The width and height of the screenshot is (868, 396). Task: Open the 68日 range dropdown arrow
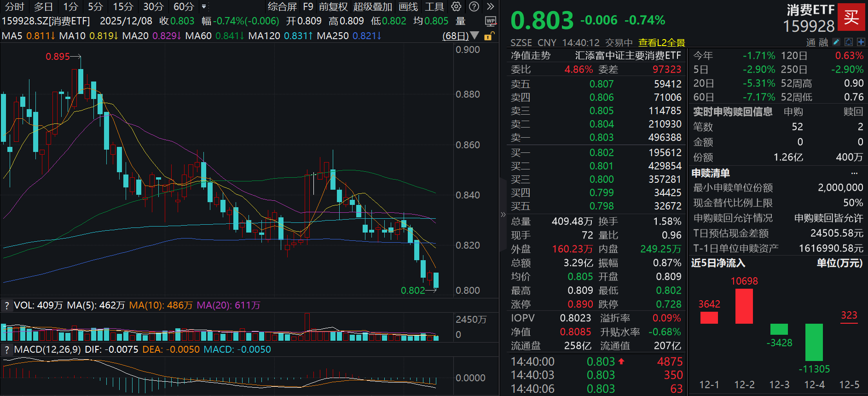[475, 35]
